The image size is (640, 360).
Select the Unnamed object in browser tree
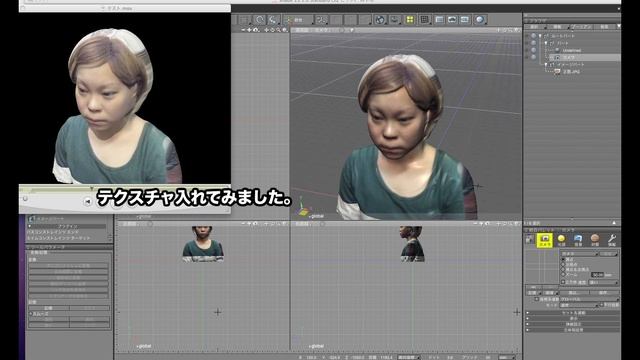[571, 50]
